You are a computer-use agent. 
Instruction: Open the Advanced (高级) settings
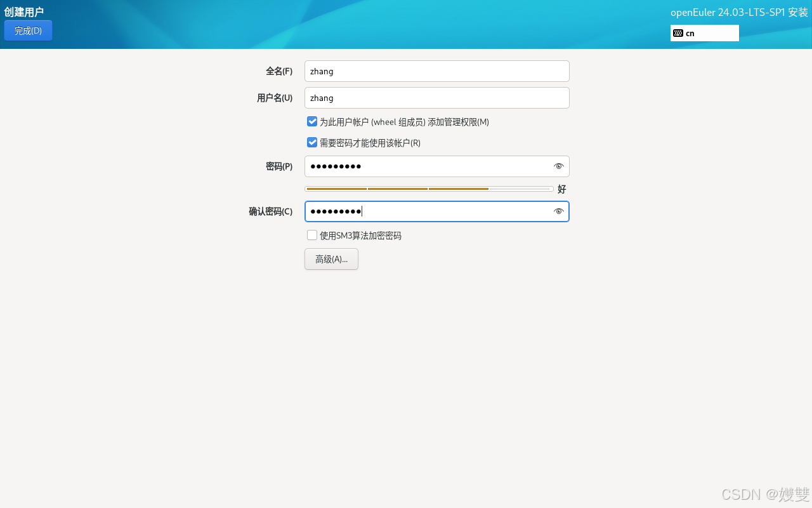331,259
